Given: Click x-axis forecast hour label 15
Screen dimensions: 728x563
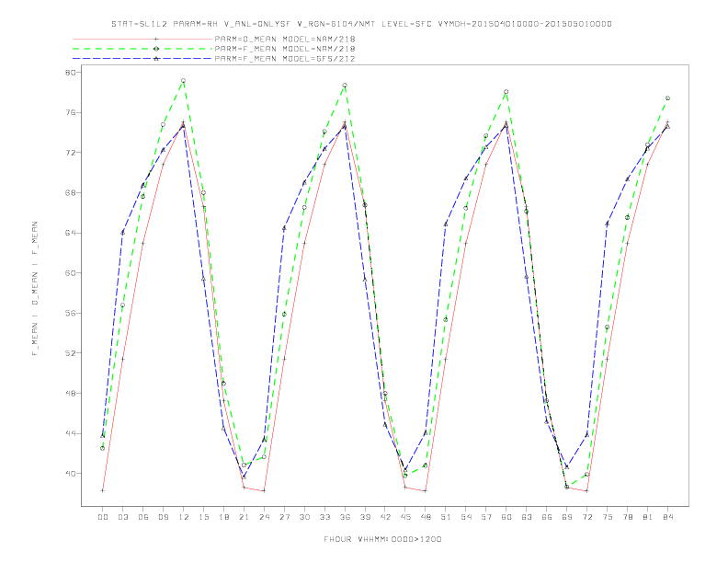Looking at the screenshot, I should [x=203, y=517].
